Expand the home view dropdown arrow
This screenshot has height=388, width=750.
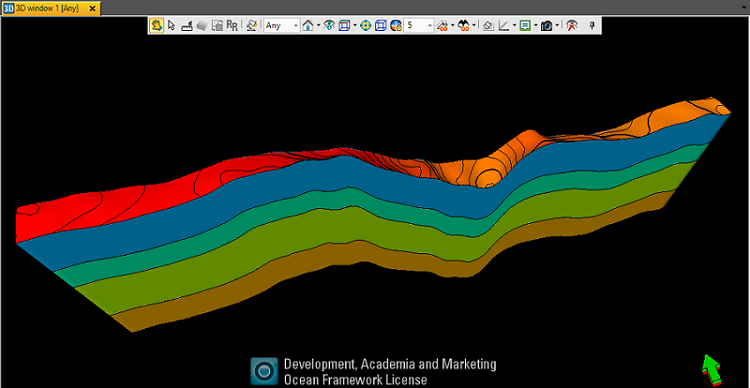pyautogui.click(x=318, y=26)
